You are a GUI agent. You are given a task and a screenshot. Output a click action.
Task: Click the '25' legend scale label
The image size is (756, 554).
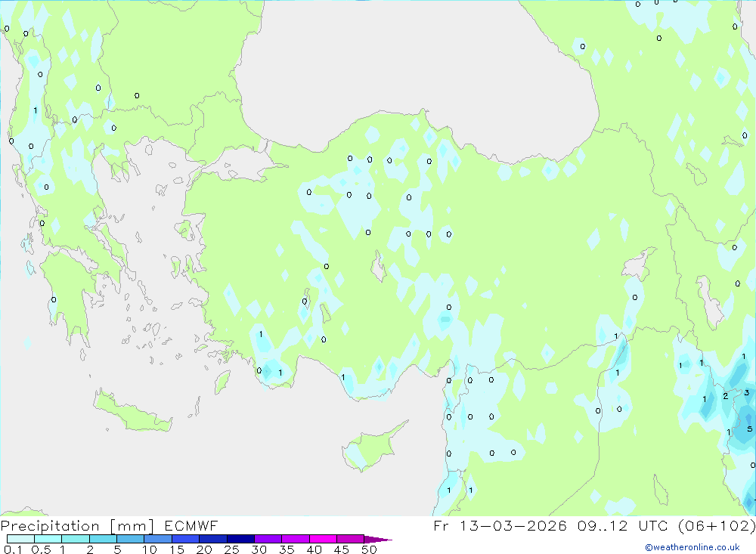pos(231,549)
